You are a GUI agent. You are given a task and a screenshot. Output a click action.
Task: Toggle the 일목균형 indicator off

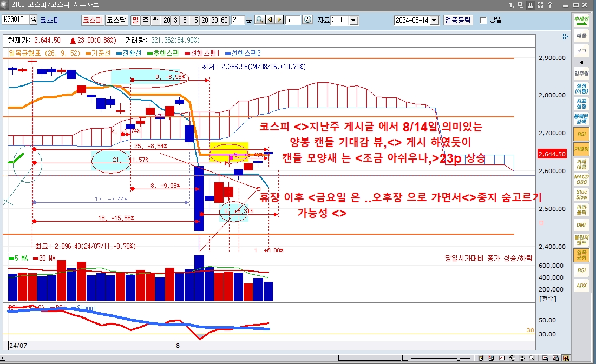(581, 255)
